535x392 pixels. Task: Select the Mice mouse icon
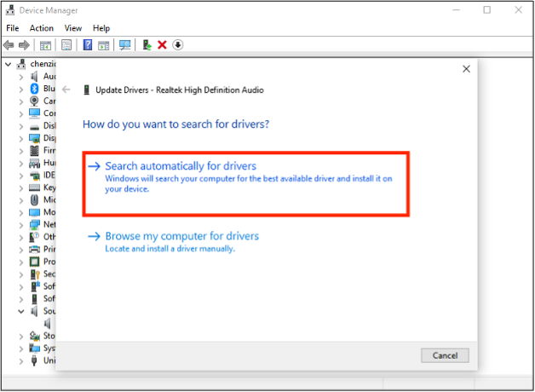pyautogui.click(x=34, y=199)
